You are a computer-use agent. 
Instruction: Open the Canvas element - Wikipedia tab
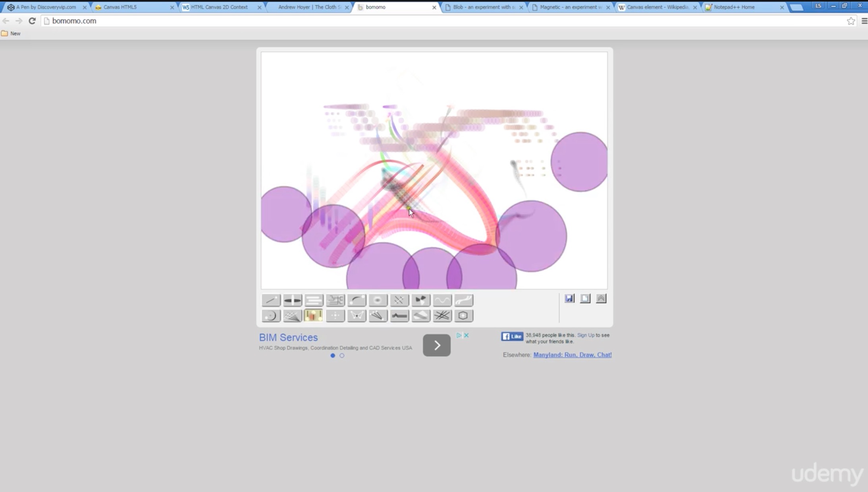(655, 7)
